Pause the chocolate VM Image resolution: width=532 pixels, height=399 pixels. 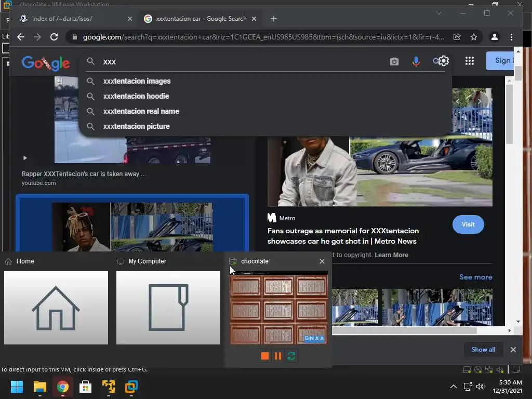coord(278,356)
